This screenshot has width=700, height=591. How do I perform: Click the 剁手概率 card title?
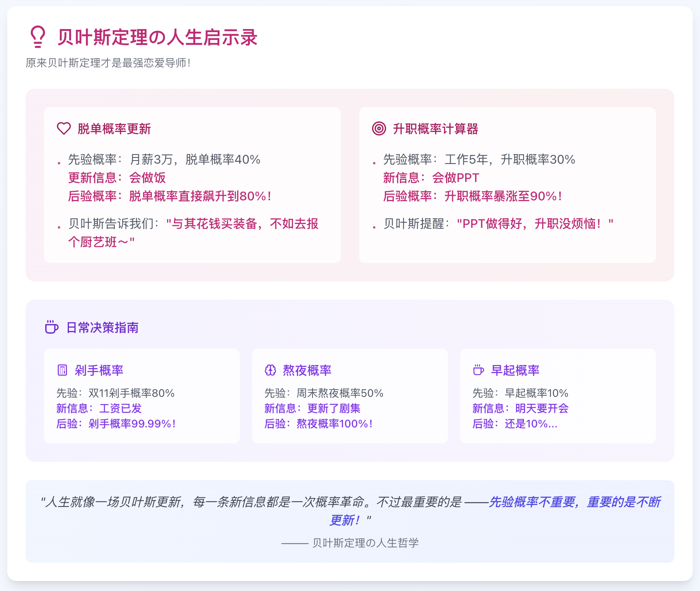click(99, 370)
